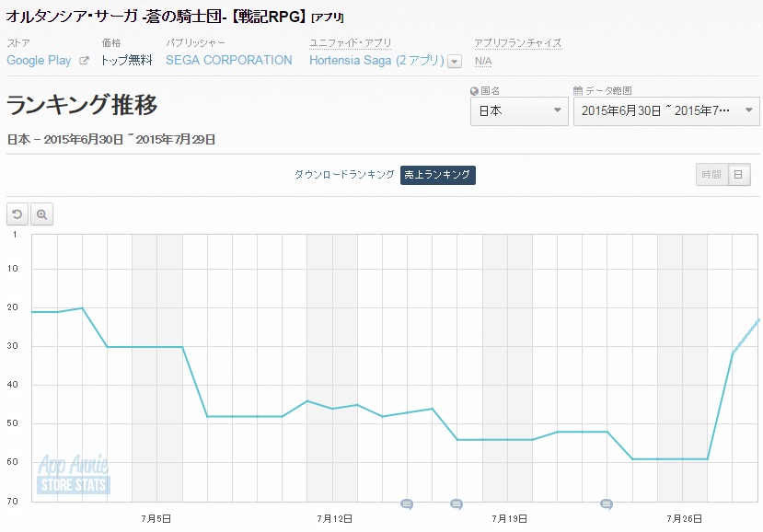Select the ダウンロードランキング tab

344,175
